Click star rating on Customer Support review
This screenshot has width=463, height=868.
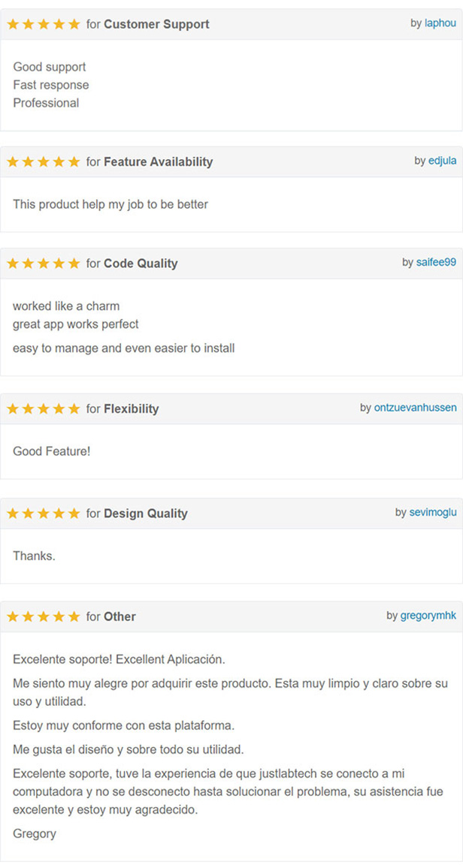click(43, 24)
